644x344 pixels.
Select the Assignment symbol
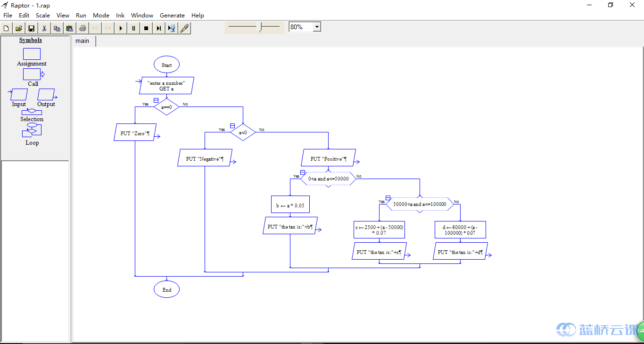tap(32, 54)
